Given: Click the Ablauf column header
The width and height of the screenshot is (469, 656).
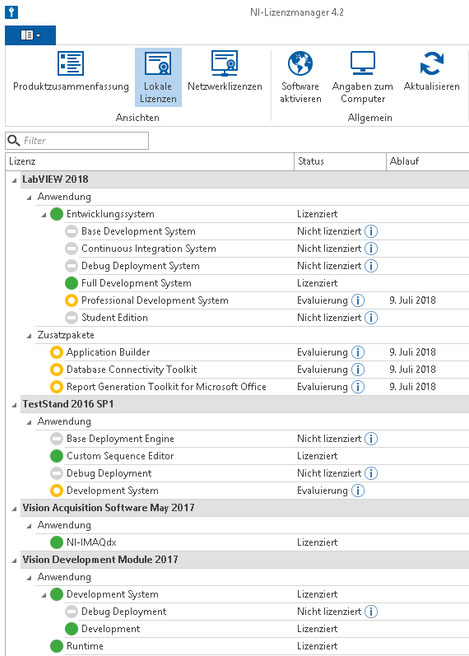Looking at the screenshot, I should [428, 161].
